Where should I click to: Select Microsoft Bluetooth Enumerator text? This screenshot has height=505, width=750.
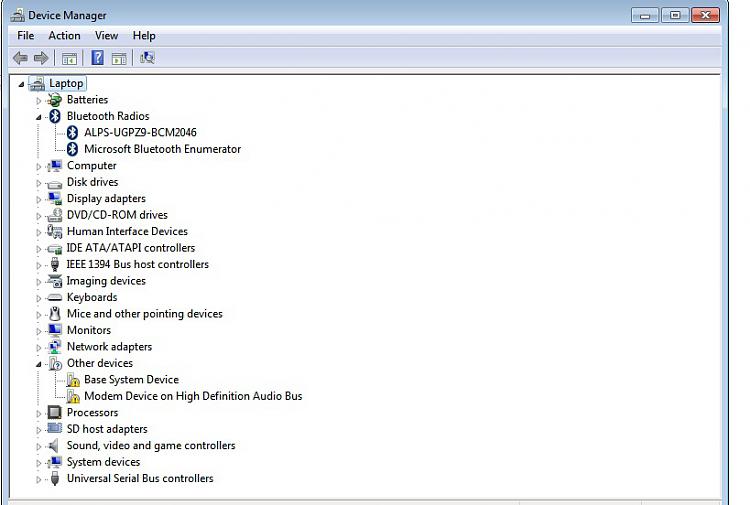(162, 149)
